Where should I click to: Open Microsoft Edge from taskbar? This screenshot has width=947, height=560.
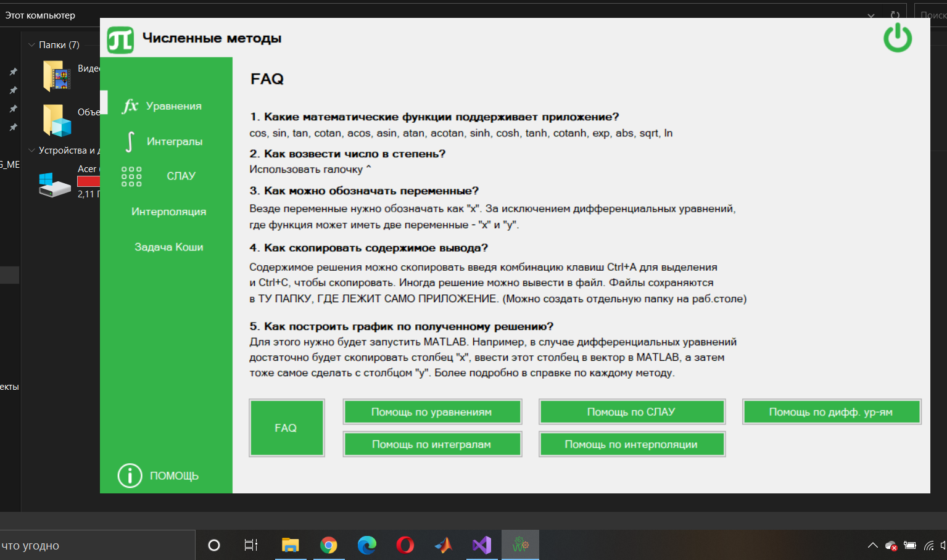[x=367, y=545]
